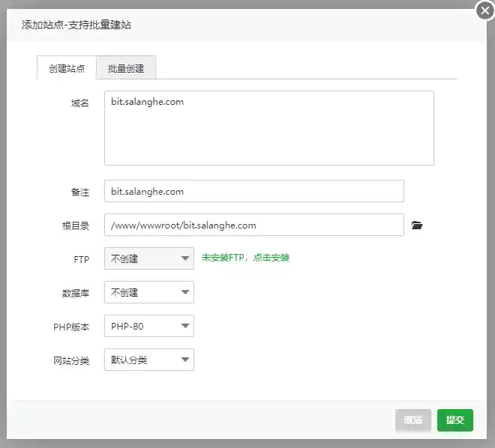Expand the 网站分类 默认分类 dropdown

coord(149,360)
